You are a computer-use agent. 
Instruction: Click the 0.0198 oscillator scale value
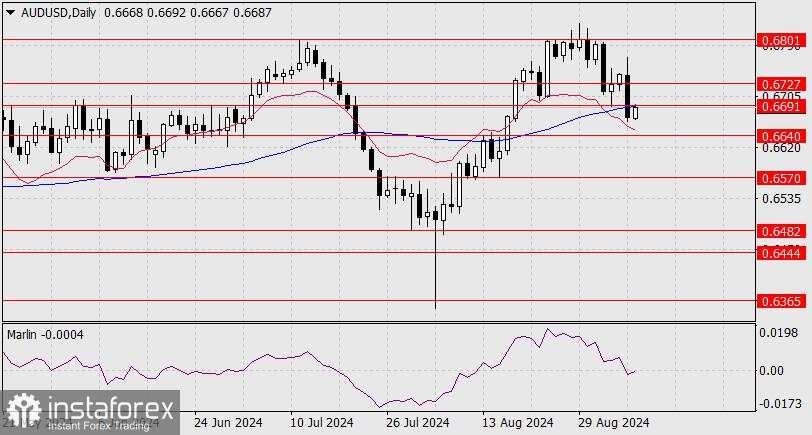pos(778,332)
